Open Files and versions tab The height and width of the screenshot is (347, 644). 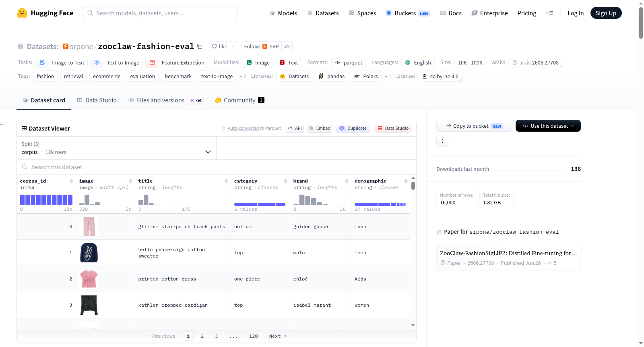click(x=165, y=100)
